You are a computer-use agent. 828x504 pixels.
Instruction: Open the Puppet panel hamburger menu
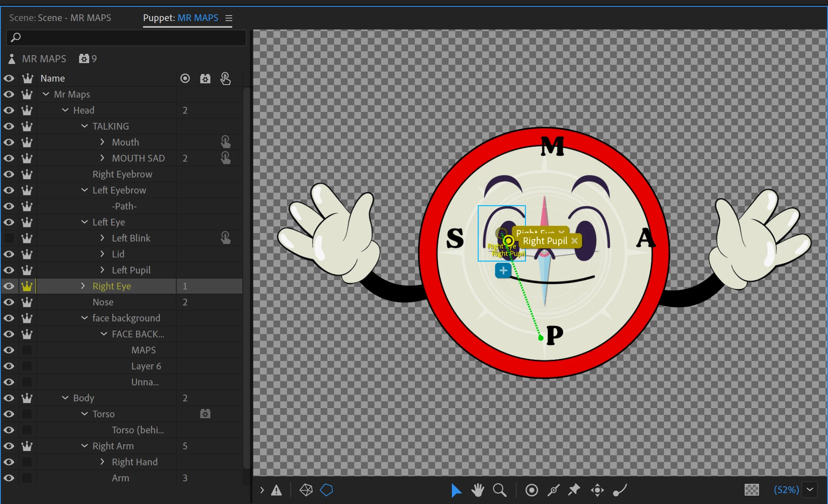click(x=229, y=18)
